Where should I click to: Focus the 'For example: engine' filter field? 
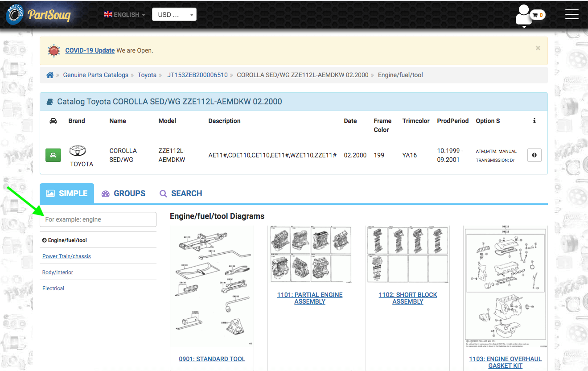98,219
